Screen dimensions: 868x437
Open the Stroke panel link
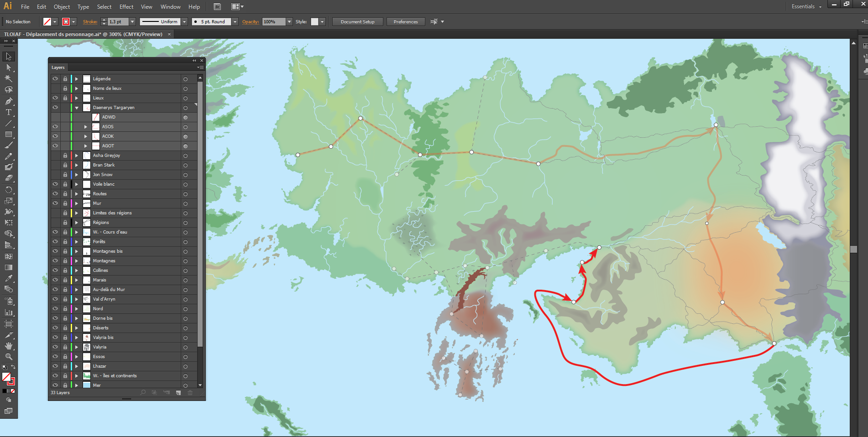tap(90, 21)
